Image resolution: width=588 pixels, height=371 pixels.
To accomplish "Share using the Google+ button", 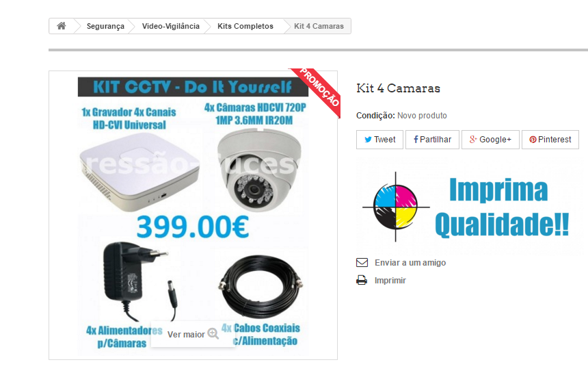I will pos(490,140).
